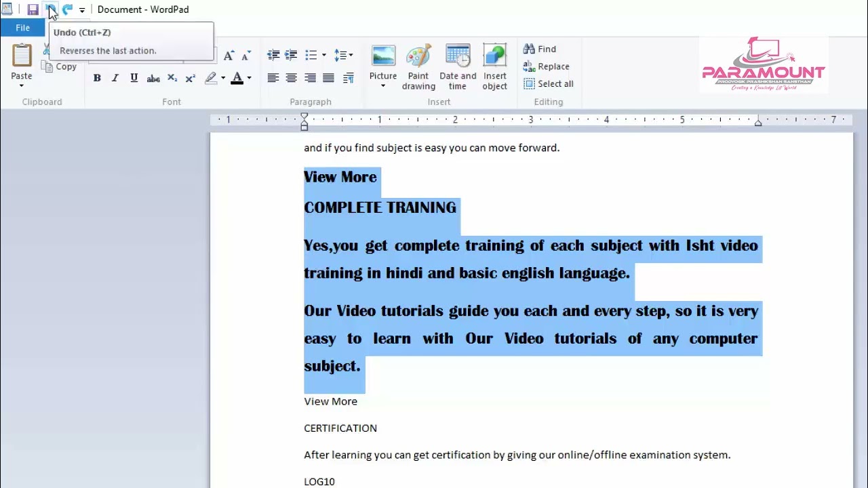Viewport: 868px width, 488px height.
Task: Toggle Superscript formatting
Action: click(191, 78)
